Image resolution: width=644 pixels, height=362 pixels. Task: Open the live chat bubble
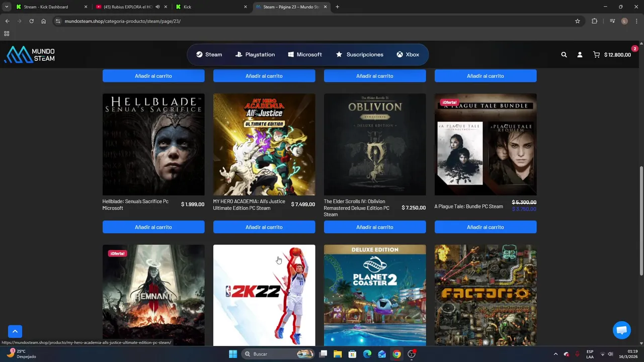click(622, 330)
